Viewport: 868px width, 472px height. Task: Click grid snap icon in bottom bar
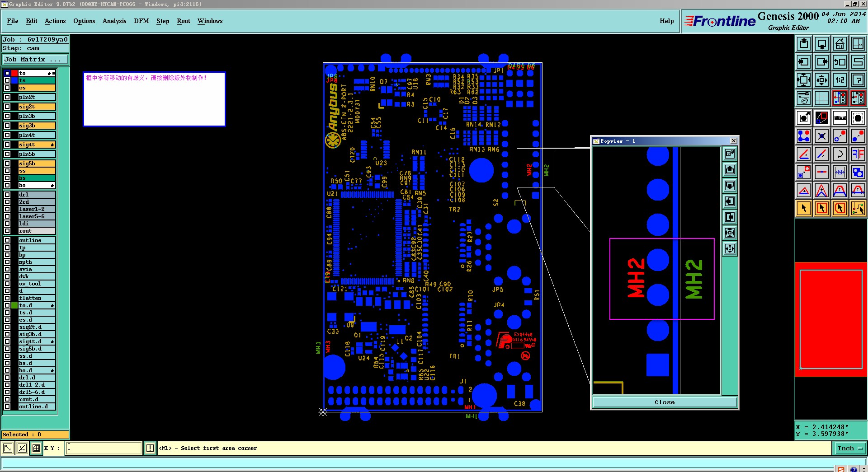[36, 448]
